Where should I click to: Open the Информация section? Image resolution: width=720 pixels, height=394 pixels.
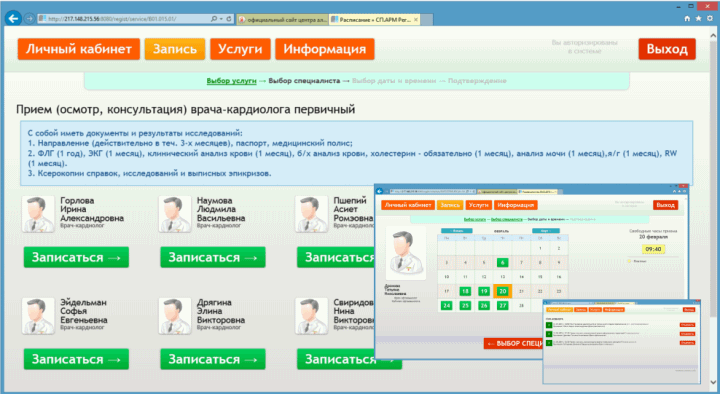(x=325, y=49)
